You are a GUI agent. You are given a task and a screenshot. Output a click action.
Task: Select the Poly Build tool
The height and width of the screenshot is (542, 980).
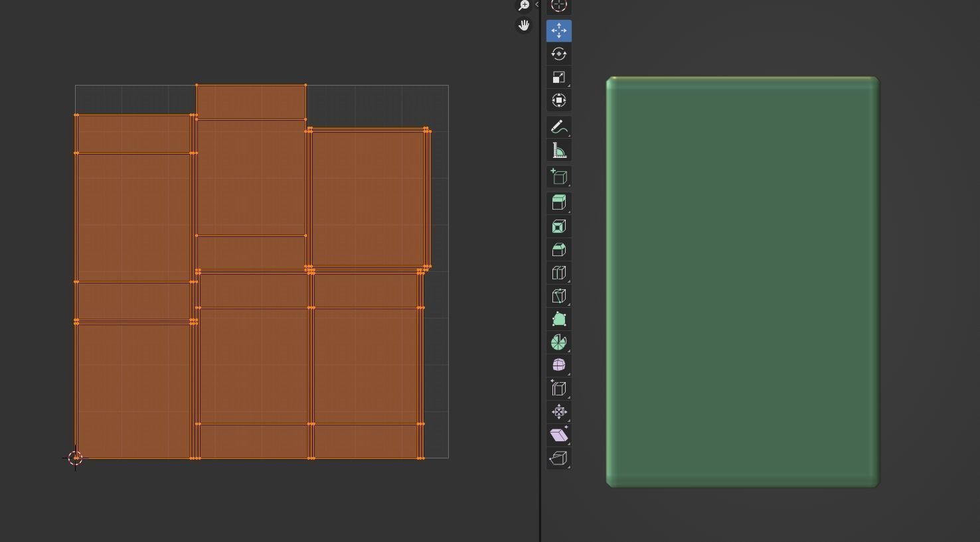pos(558,319)
